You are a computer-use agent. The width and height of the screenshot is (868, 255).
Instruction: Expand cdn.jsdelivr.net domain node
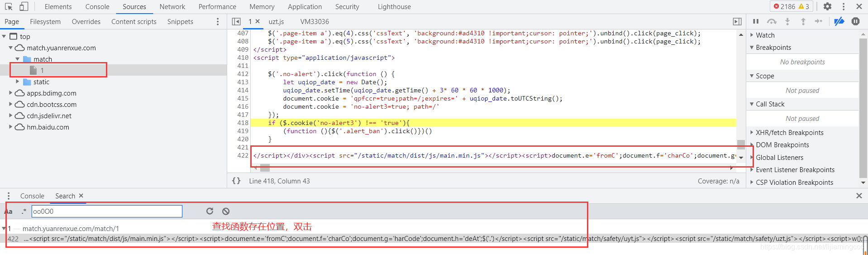pyautogui.click(x=10, y=115)
